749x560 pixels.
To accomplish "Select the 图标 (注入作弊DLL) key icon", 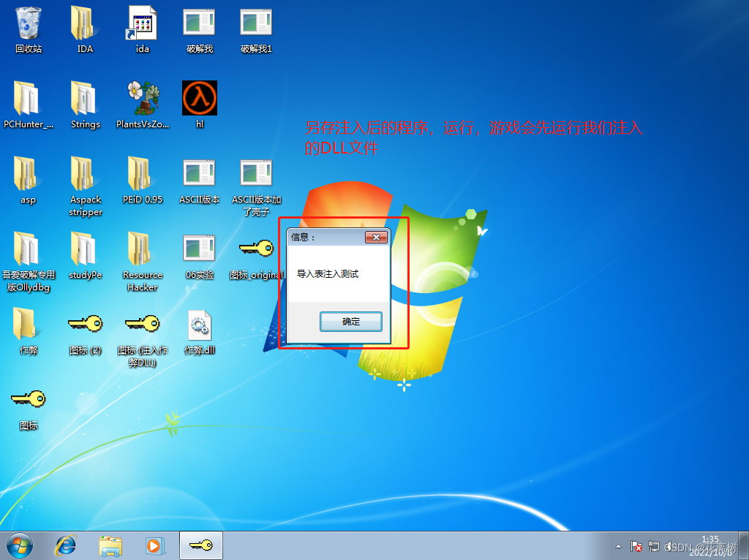I will tap(142, 324).
